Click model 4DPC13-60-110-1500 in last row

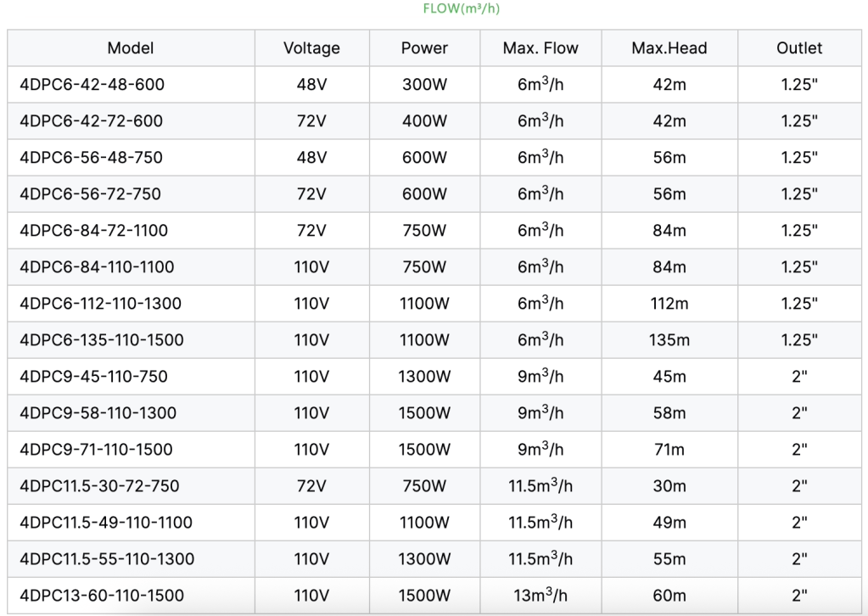click(x=101, y=596)
